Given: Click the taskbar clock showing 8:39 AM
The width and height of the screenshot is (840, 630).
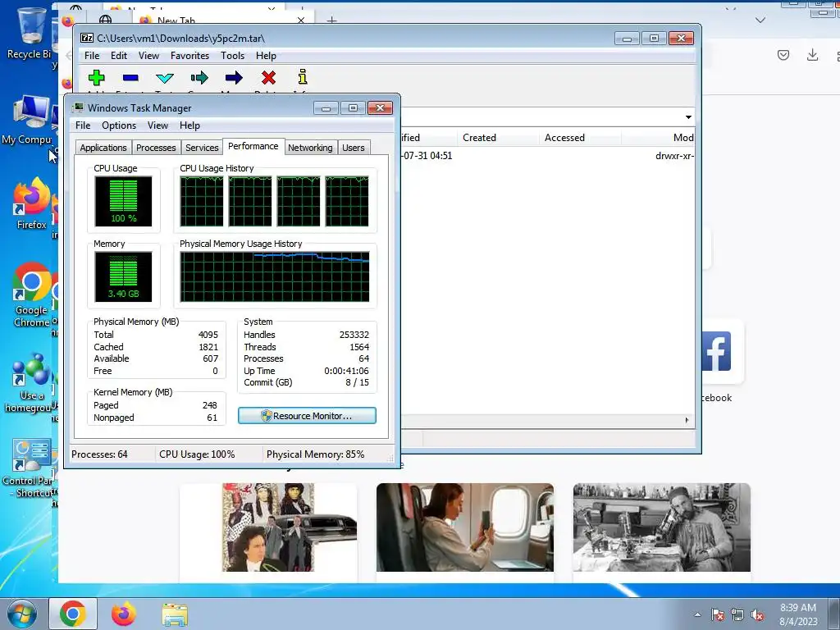Looking at the screenshot, I should pyautogui.click(x=798, y=614).
